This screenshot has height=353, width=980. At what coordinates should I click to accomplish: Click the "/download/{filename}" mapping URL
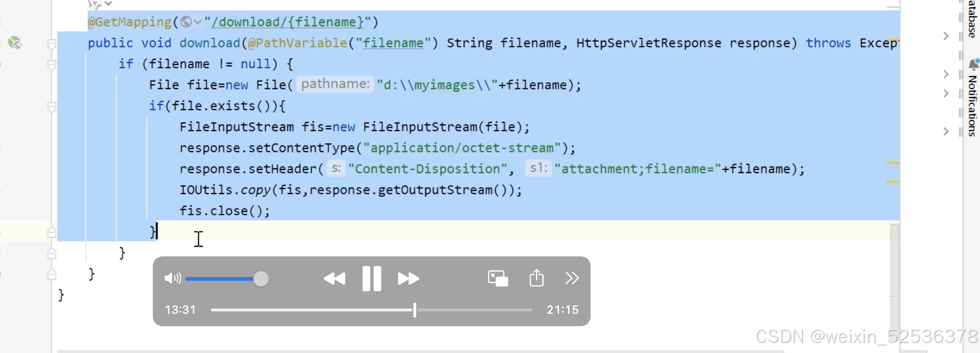(287, 22)
